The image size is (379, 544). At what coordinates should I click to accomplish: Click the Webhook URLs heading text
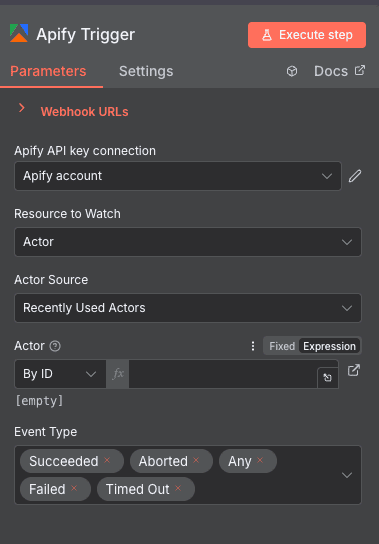[x=85, y=112]
